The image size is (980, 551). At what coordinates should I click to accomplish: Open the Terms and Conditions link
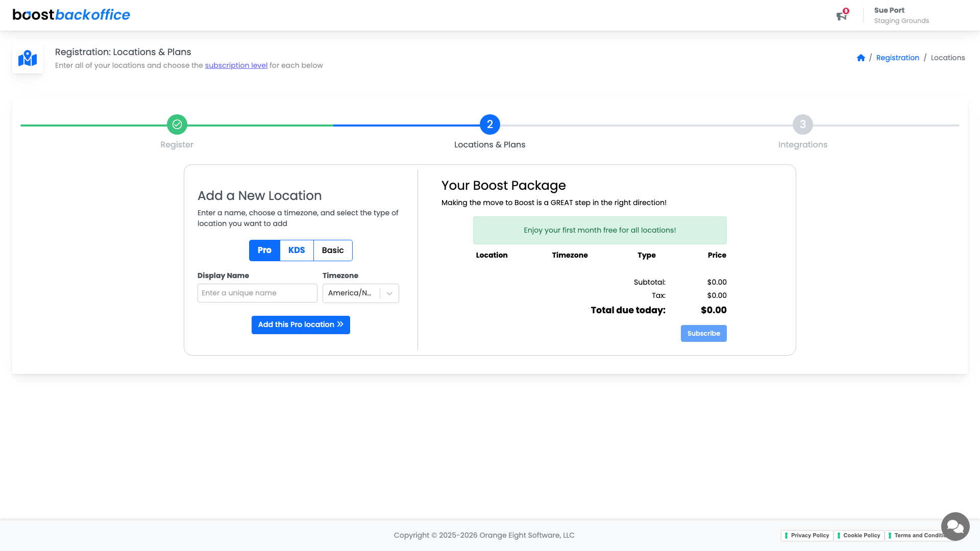918,536
